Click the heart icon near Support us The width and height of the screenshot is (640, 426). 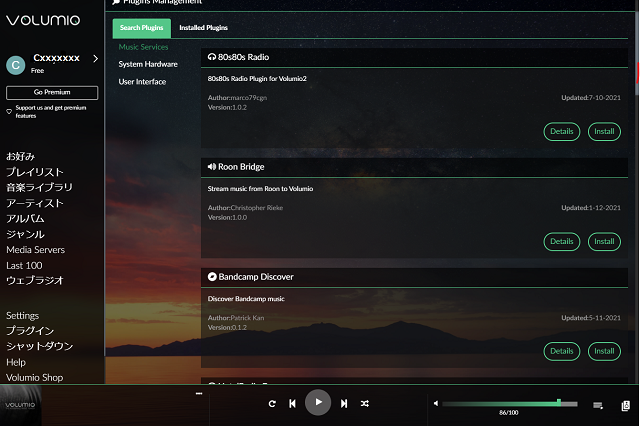click(9, 111)
